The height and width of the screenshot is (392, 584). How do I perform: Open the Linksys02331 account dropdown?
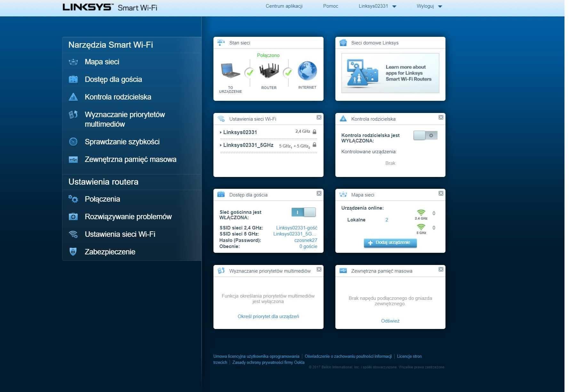coord(377,6)
